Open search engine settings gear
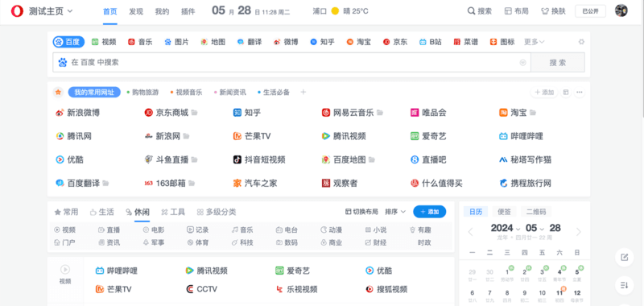 581,42
